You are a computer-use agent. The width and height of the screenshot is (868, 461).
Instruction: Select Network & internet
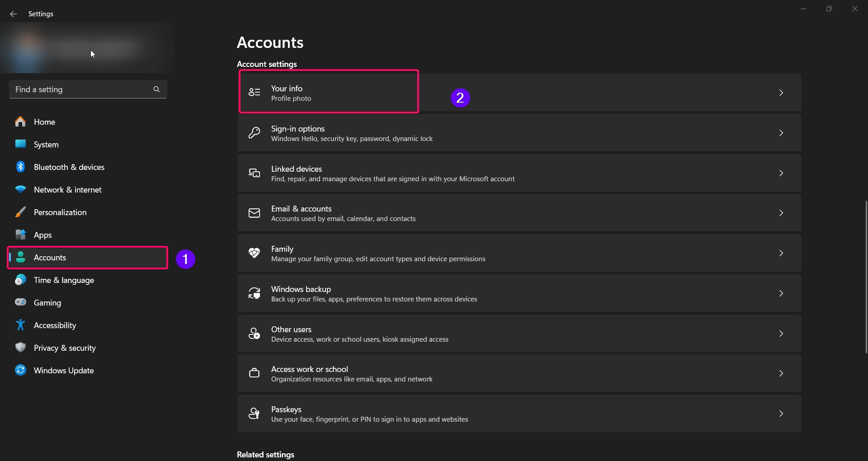pos(88,189)
